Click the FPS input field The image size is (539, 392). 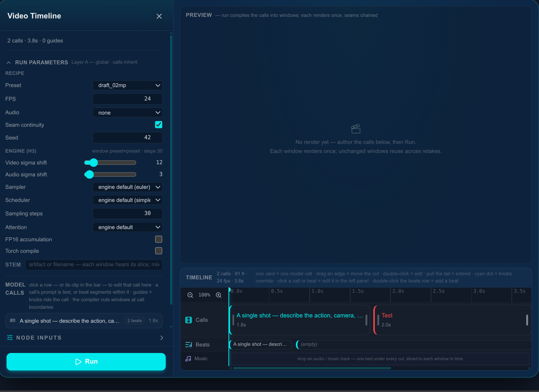[127, 99]
